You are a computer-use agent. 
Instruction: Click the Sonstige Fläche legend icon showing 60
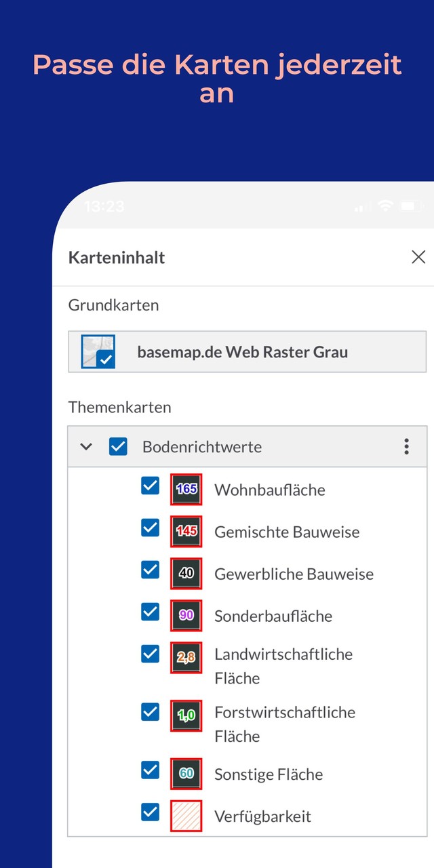pos(186,774)
